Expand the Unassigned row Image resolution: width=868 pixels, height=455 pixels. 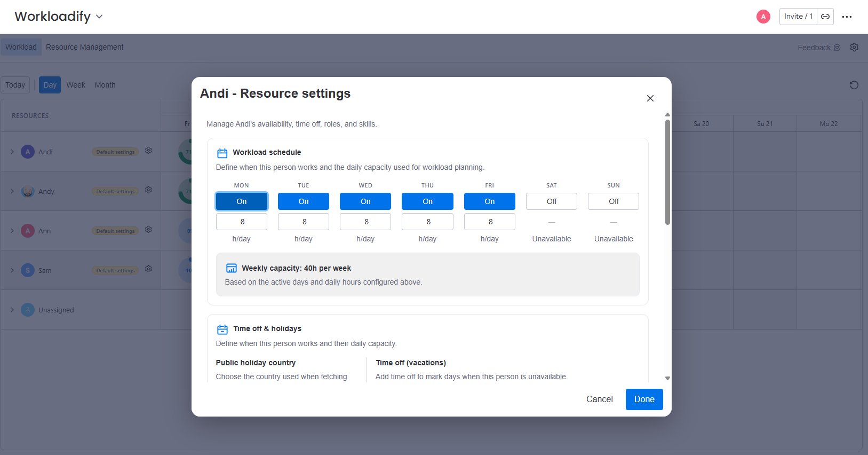point(12,310)
